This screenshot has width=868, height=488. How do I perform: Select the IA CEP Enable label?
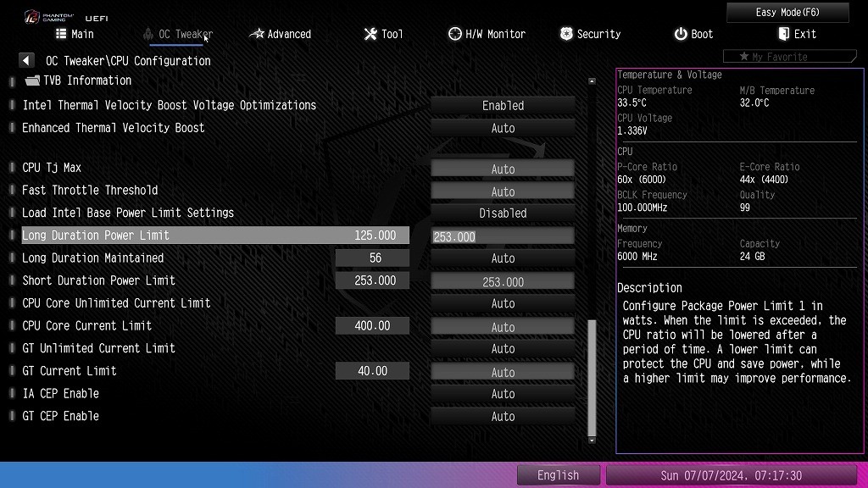tap(60, 394)
